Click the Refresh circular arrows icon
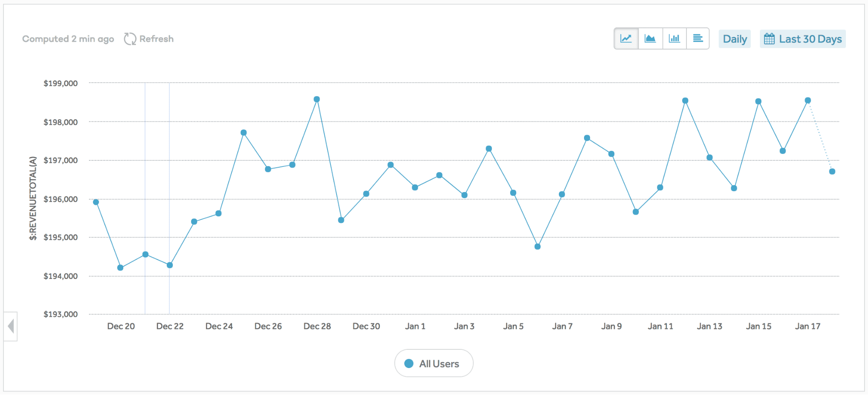Viewport: 868px width, 395px height. coord(130,39)
